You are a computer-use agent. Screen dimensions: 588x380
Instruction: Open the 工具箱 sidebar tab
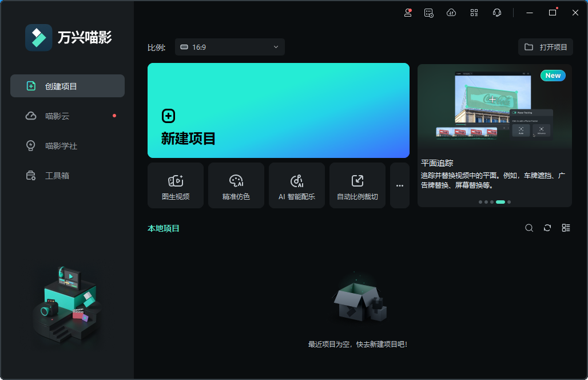click(67, 176)
